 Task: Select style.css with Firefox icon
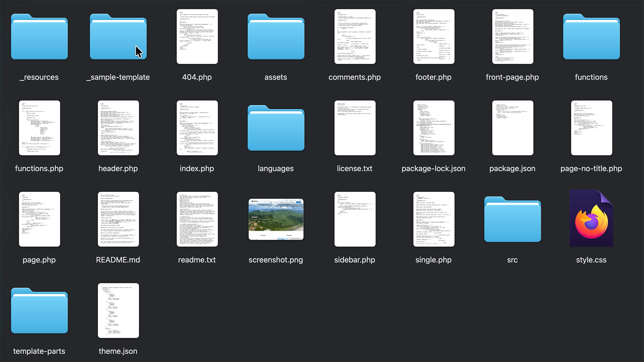coord(591,219)
